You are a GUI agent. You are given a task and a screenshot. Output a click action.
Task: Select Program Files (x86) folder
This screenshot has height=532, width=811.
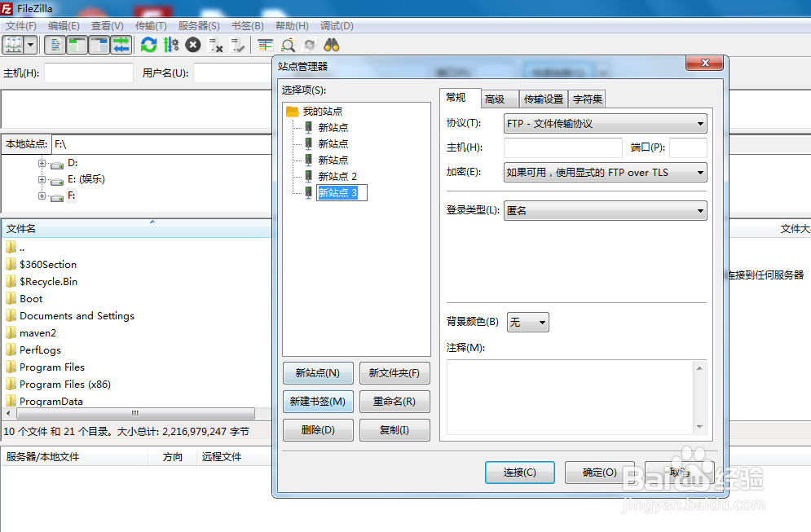pyautogui.click(x=65, y=385)
